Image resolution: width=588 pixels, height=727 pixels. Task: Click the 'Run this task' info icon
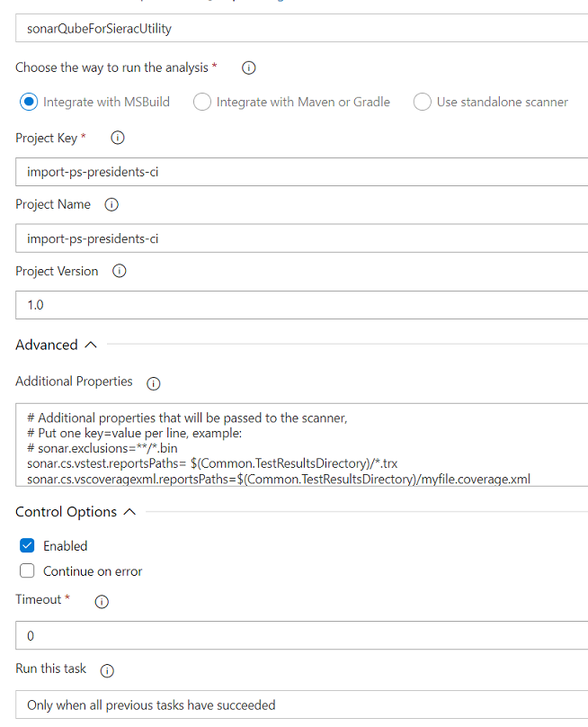pos(107,670)
